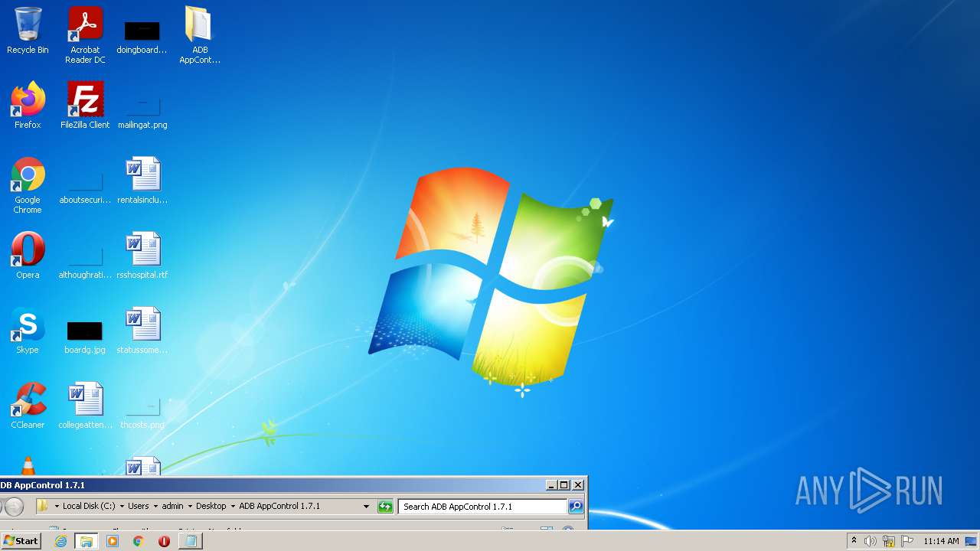Screen dimensions: 980x551
Task: Expand the dropdown arrow before Users
Action: click(x=122, y=507)
